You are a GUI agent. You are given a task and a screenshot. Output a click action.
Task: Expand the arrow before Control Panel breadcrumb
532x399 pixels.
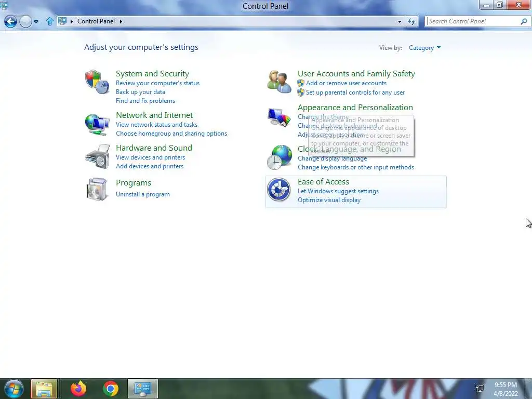point(72,21)
